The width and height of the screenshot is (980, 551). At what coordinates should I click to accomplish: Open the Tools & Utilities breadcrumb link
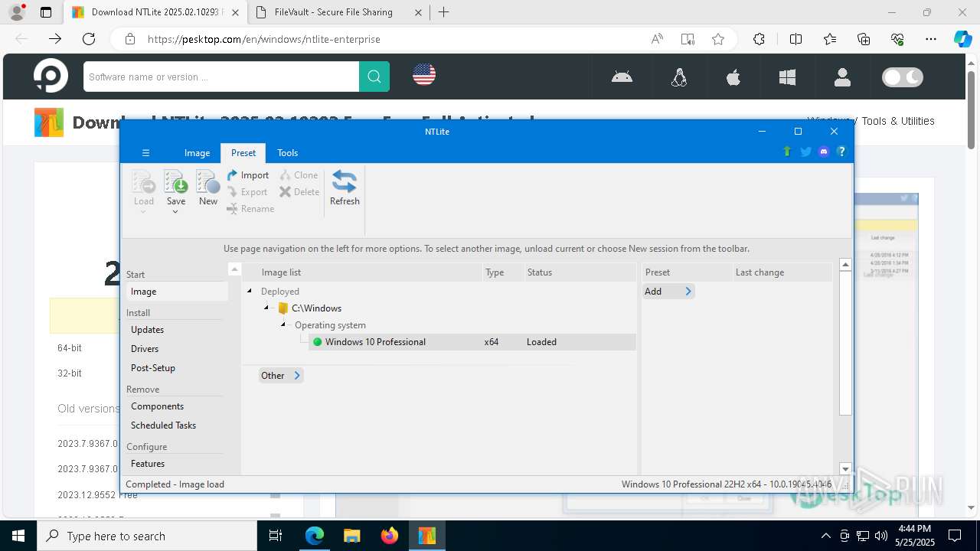tap(898, 121)
